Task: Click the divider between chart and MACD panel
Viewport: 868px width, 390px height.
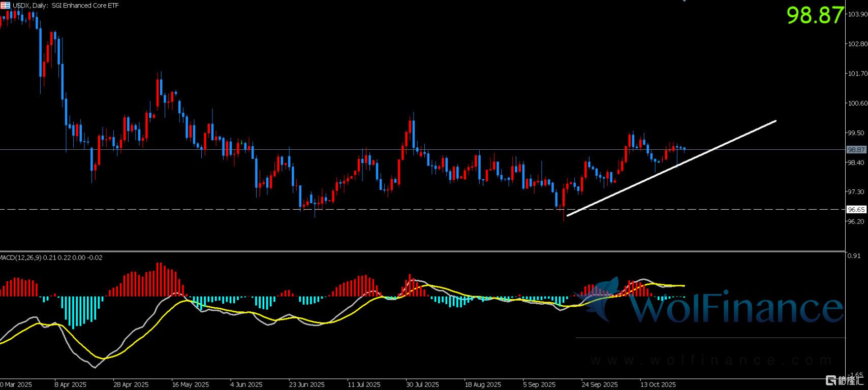Action: tap(422, 251)
